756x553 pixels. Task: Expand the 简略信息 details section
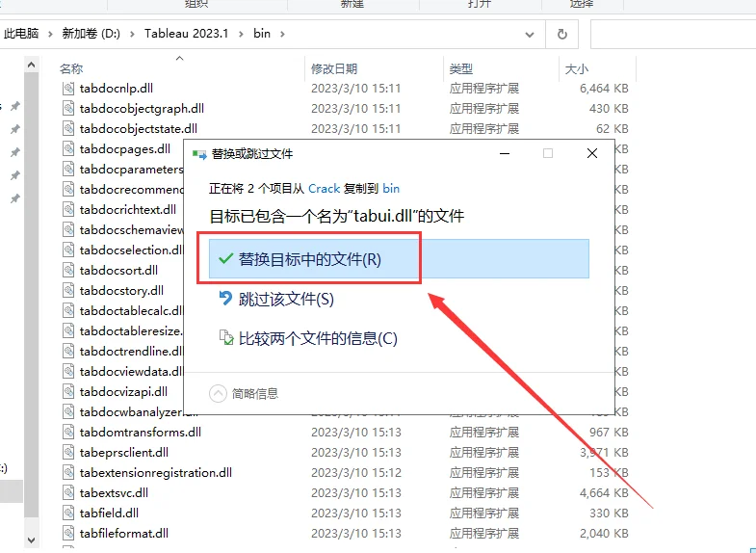[218, 393]
